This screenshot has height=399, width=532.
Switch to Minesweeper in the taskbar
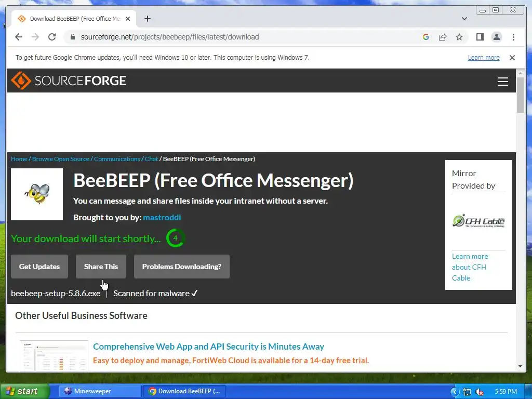(100, 391)
